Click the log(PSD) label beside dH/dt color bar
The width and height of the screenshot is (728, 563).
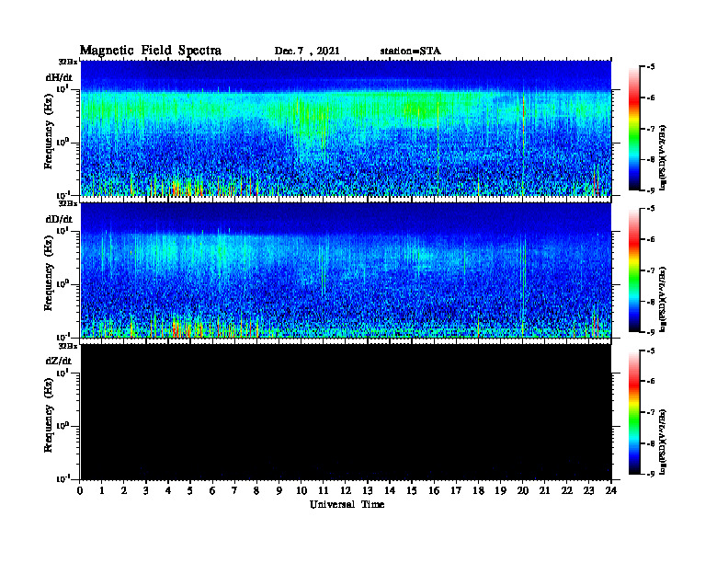click(x=663, y=156)
